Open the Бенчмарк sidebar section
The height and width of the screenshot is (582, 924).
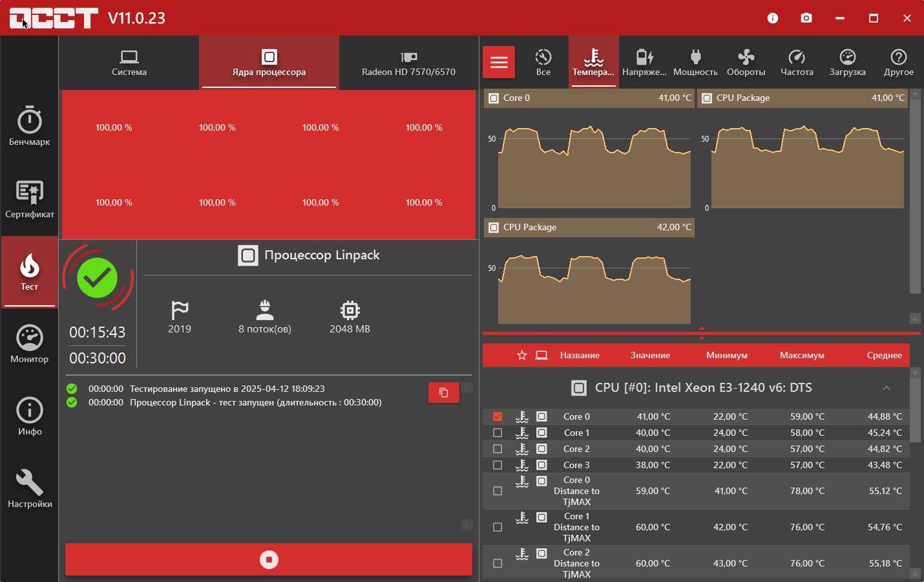30,126
